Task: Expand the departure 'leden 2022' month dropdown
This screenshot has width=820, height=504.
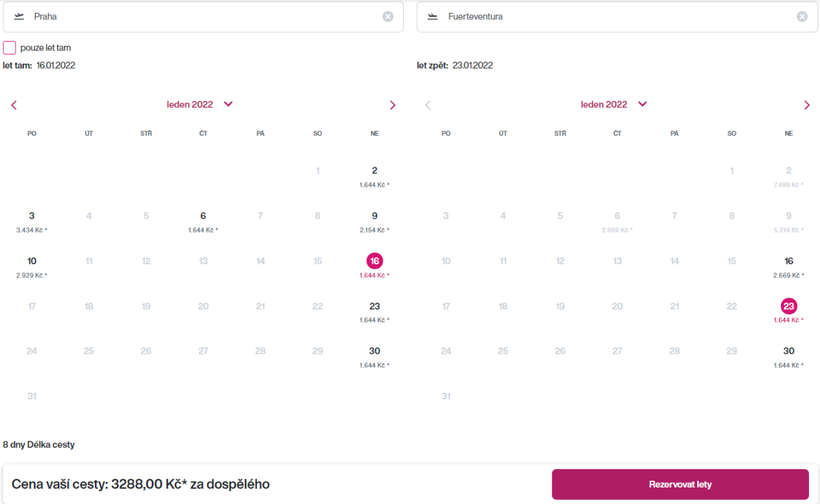Action: pyautogui.click(x=228, y=104)
